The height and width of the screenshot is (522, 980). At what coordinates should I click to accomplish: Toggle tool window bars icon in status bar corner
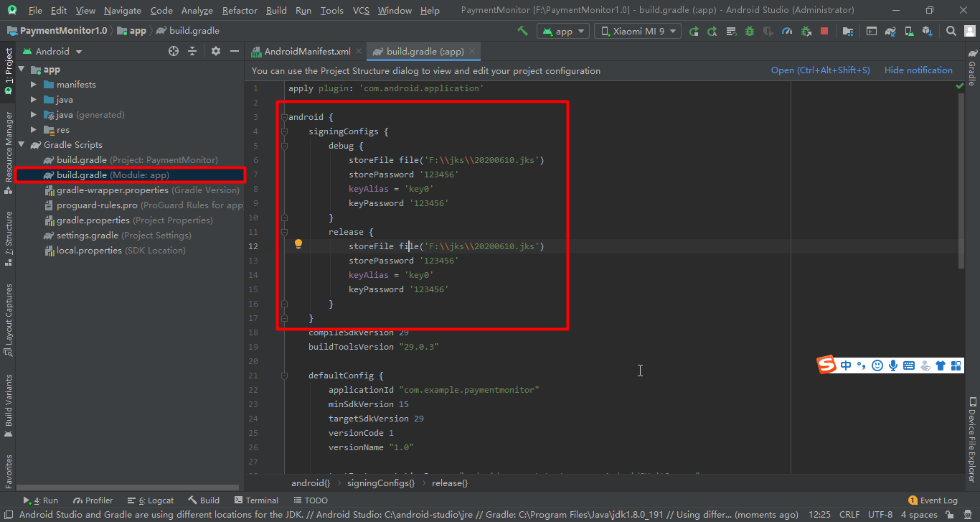click(7, 515)
